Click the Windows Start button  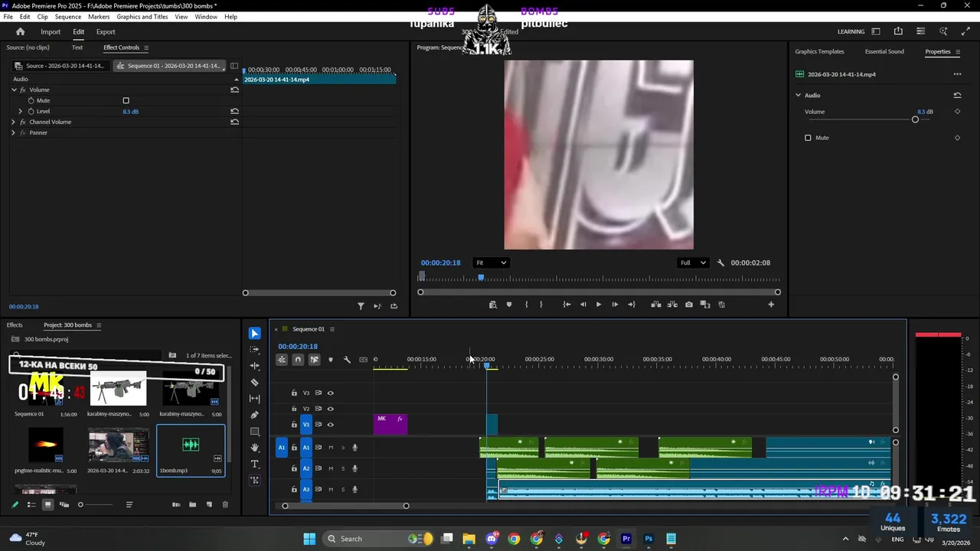pos(309,539)
